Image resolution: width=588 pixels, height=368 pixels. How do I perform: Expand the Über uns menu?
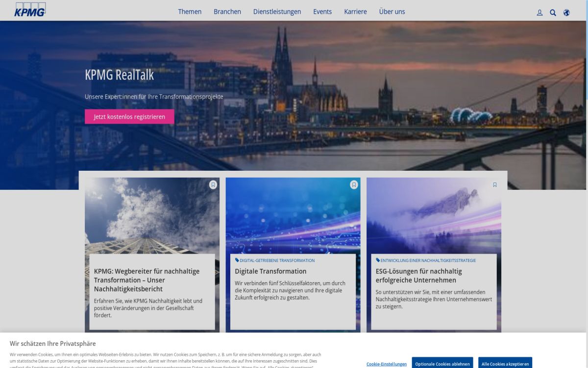(x=392, y=11)
